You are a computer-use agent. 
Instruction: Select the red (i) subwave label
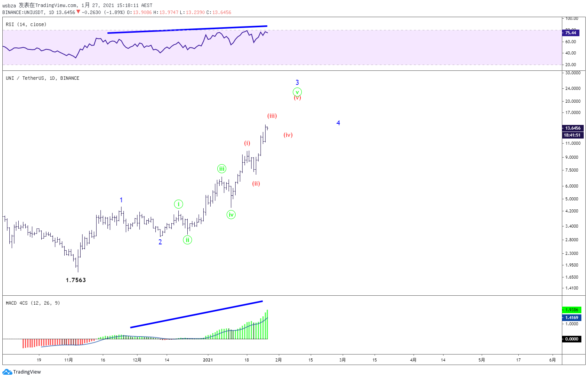(247, 143)
